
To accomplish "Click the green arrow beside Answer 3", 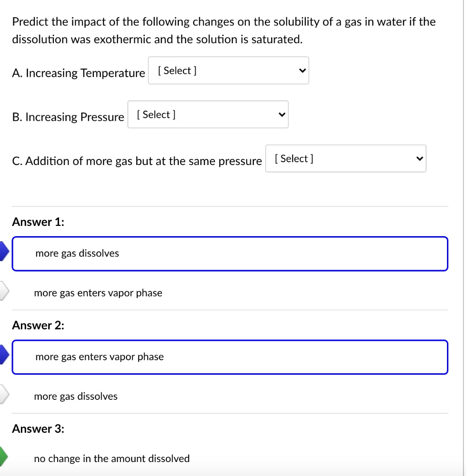I will [x=3, y=458].
